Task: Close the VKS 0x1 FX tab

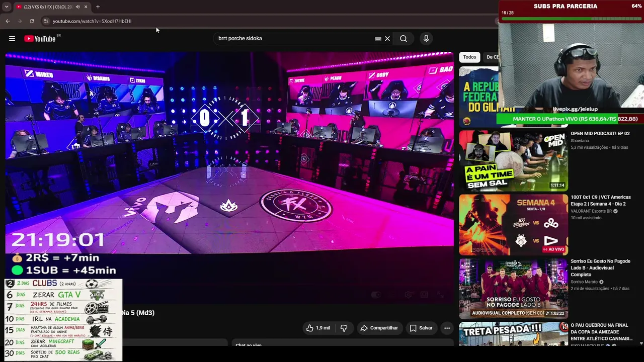Action: [86, 7]
